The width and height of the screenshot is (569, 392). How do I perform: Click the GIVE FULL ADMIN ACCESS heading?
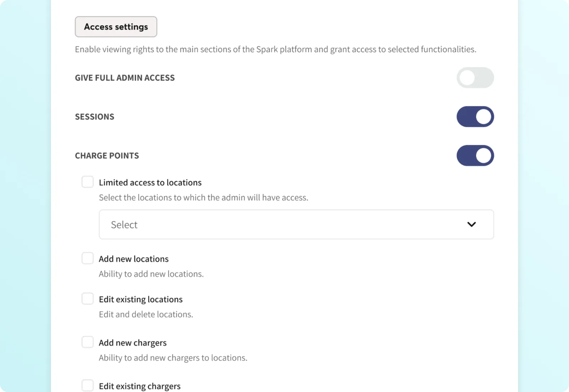pyautogui.click(x=125, y=78)
